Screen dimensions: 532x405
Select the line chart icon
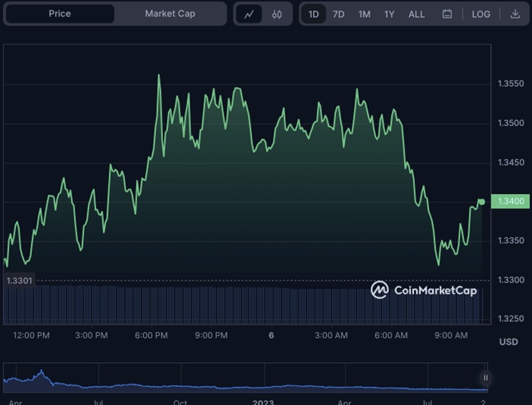(x=249, y=14)
